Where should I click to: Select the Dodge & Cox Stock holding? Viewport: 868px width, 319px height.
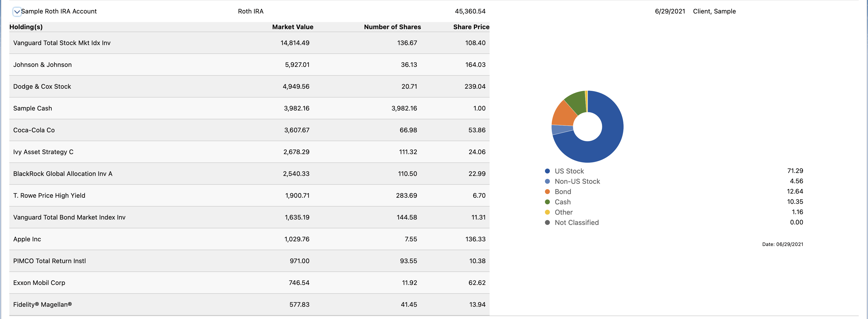point(42,87)
